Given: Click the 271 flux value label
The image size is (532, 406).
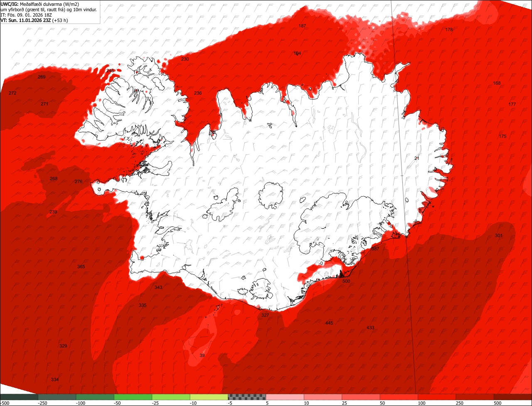Looking at the screenshot, I should point(44,104).
